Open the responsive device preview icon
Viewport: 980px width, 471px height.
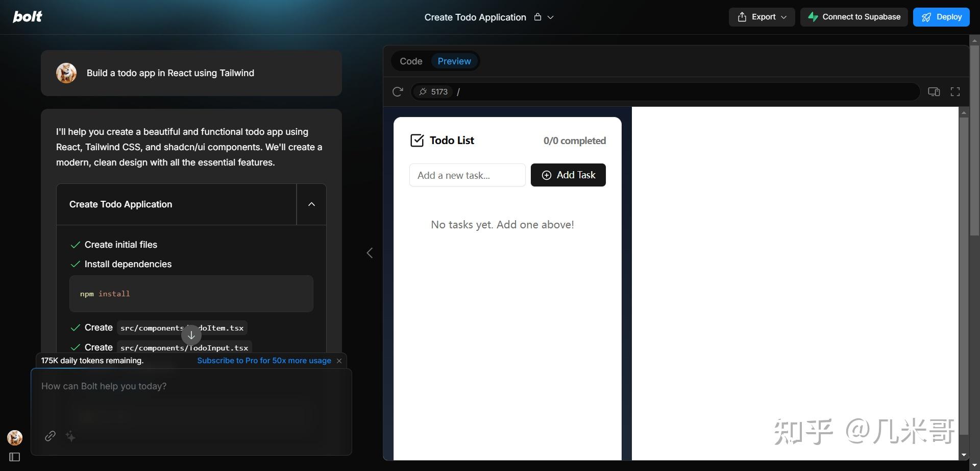[x=934, y=91]
